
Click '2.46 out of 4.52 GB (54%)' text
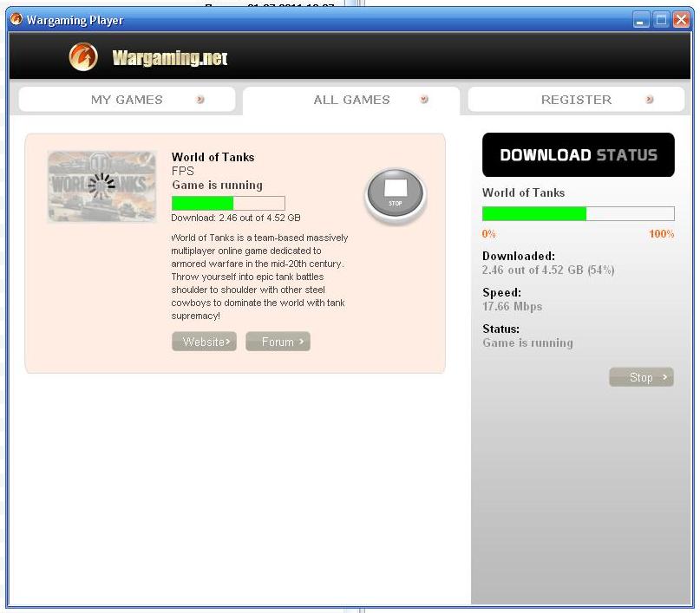pos(548,270)
